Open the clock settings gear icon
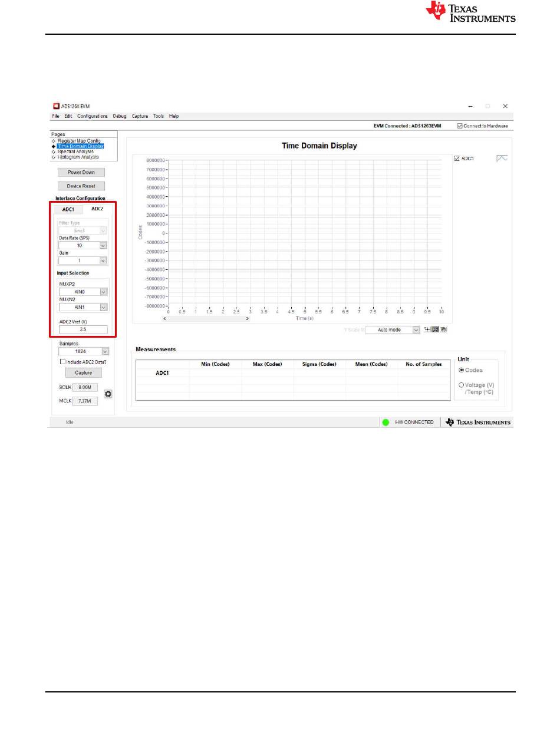This screenshot has width=560, height=729. pyautogui.click(x=108, y=394)
